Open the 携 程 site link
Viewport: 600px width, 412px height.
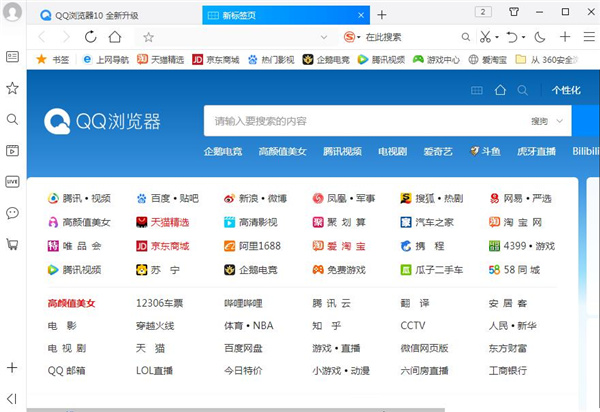(422, 246)
